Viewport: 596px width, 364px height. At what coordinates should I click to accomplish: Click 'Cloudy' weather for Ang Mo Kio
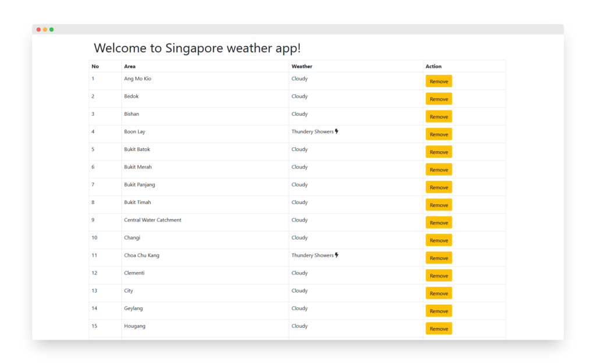pyautogui.click(x=300, y=78)
